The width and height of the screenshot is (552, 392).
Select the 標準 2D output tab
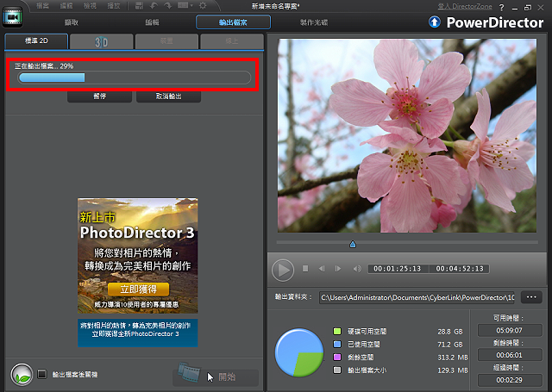(x=36, y=41)
